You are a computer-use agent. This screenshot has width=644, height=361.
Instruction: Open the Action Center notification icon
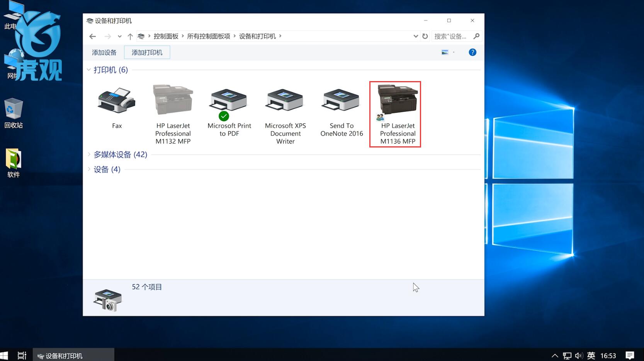click(630, 356)
